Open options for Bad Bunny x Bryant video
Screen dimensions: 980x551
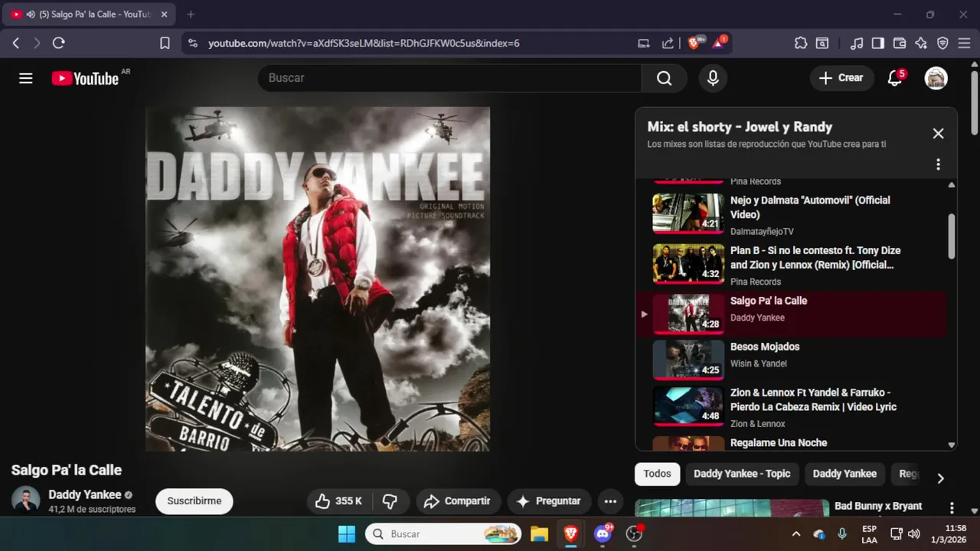point(952,507)
